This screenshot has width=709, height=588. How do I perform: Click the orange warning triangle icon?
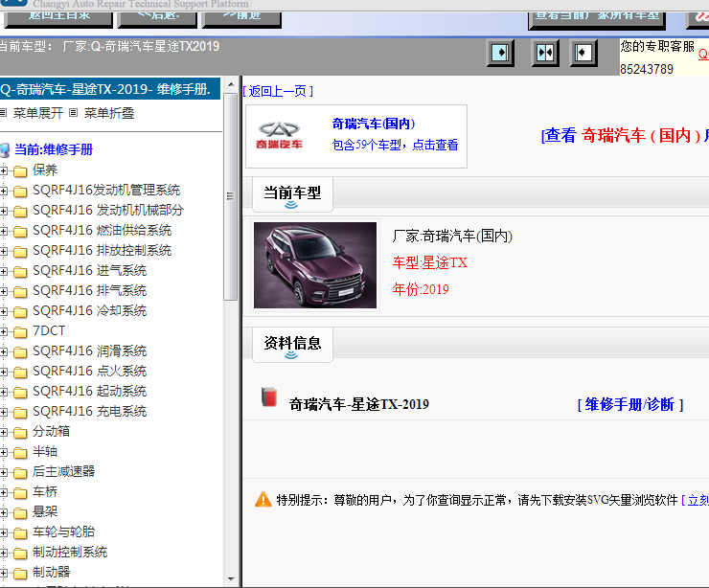pos(263,499)
